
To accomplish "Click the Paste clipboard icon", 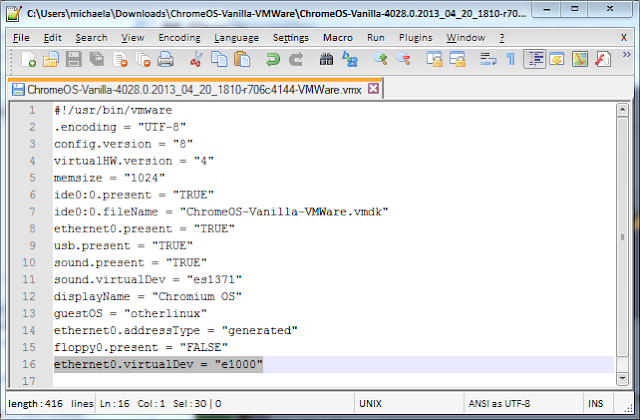I will point(242,59).
